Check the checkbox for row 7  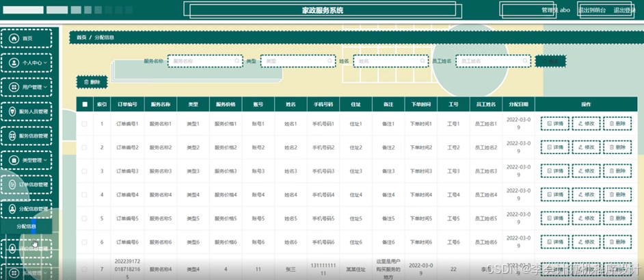coord(84,269)
